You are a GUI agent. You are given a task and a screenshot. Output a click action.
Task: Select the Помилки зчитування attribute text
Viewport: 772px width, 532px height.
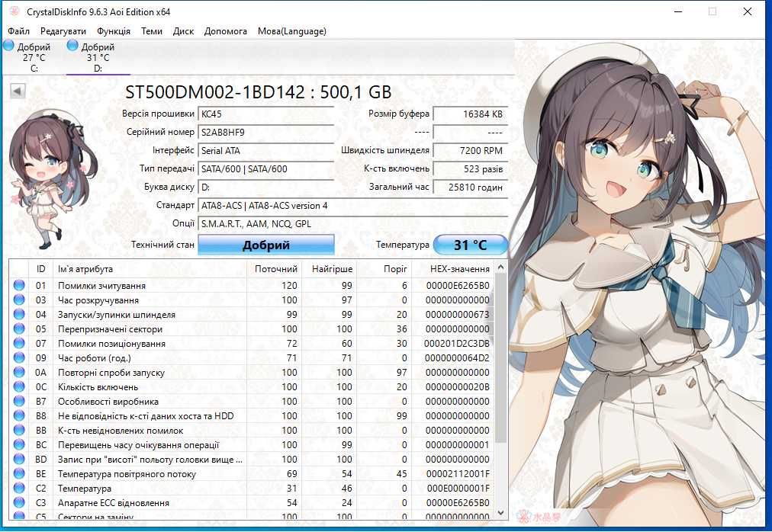click(101, 286)
